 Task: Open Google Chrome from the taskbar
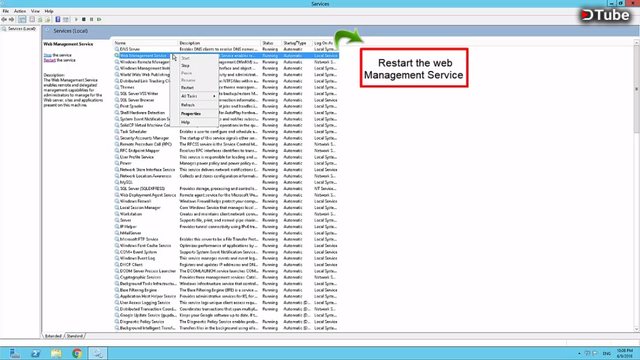(x=77, y=353)
